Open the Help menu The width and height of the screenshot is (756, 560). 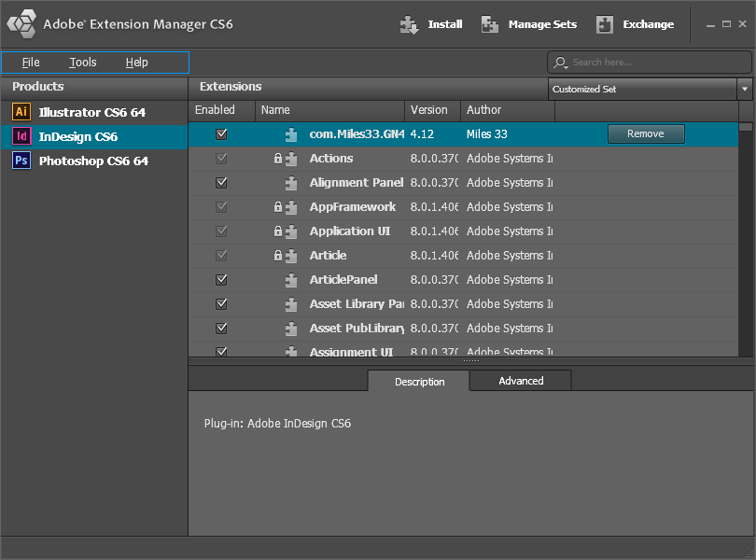137,63
